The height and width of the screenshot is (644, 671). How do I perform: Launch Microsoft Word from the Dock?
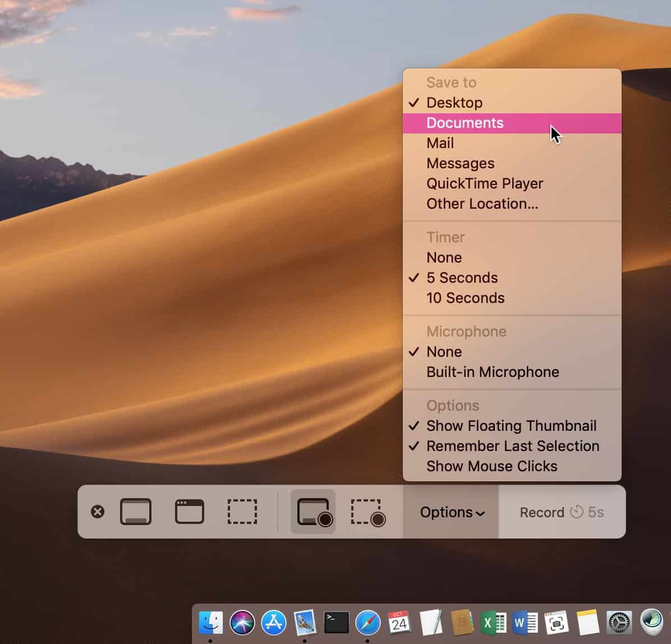pos(525,622)
